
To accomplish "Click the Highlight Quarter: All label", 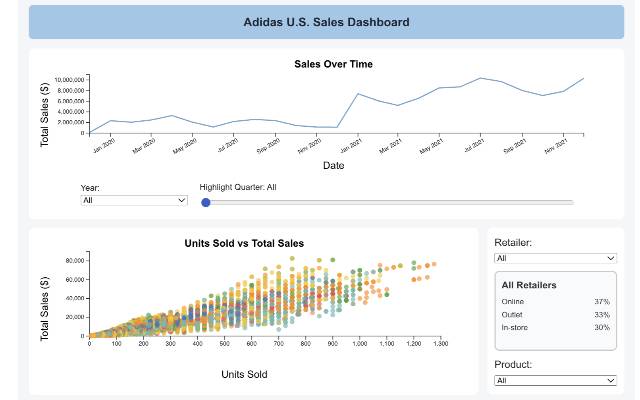I will pyautogui.click(x=238, y=187).
